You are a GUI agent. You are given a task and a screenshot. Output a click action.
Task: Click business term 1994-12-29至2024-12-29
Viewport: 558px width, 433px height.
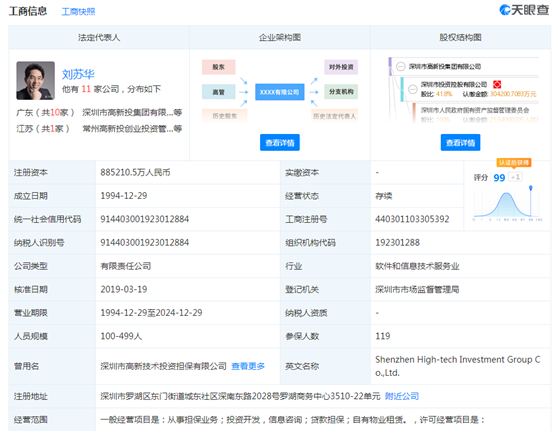coord(151,313)
